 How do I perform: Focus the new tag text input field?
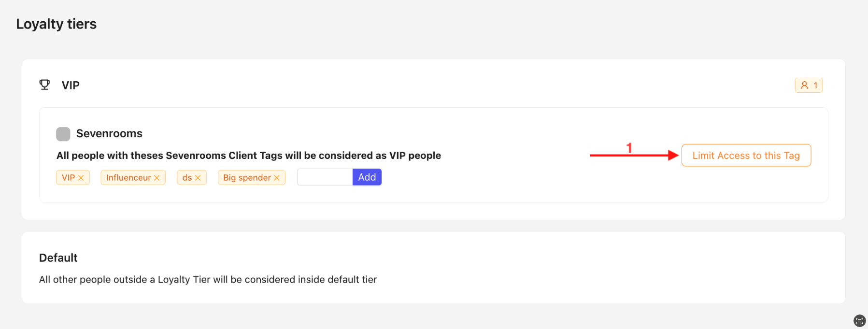pyautogui.click(x=325, y=177)
